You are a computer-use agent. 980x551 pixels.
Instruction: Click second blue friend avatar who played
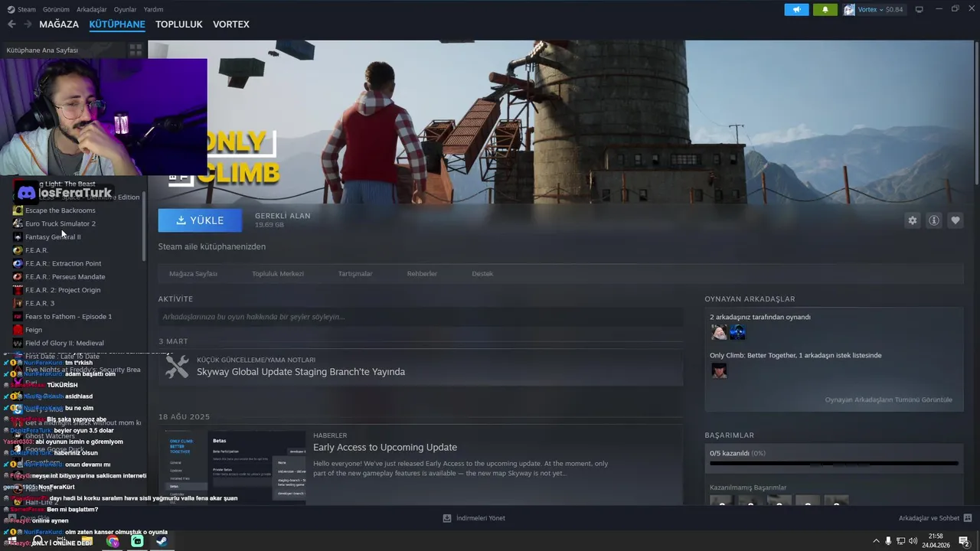[737, 332]
